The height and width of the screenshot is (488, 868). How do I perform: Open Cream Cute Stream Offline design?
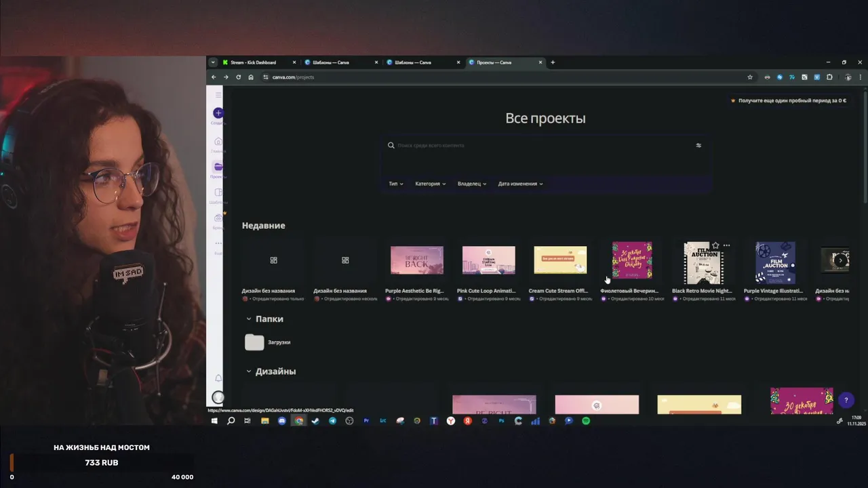(x=560, y=260)
